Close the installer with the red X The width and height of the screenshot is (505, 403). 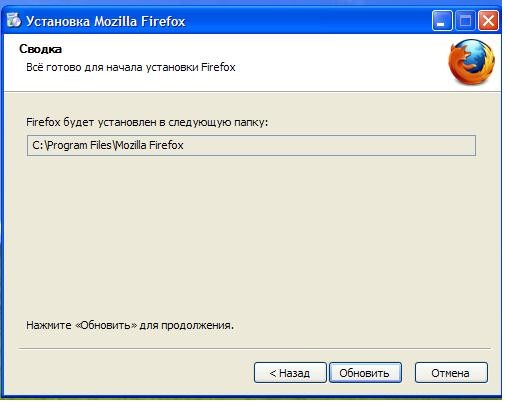[488, 21]
